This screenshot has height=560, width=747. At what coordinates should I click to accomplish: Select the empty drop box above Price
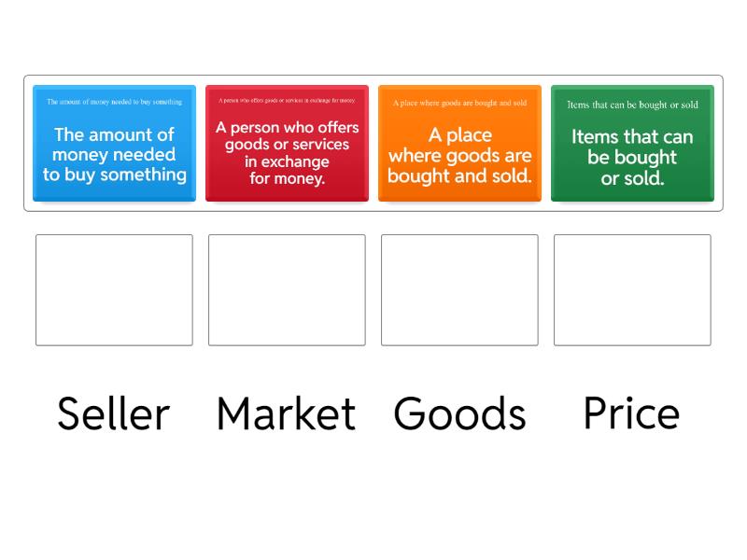pyautogui.click(x=632, y=289)
